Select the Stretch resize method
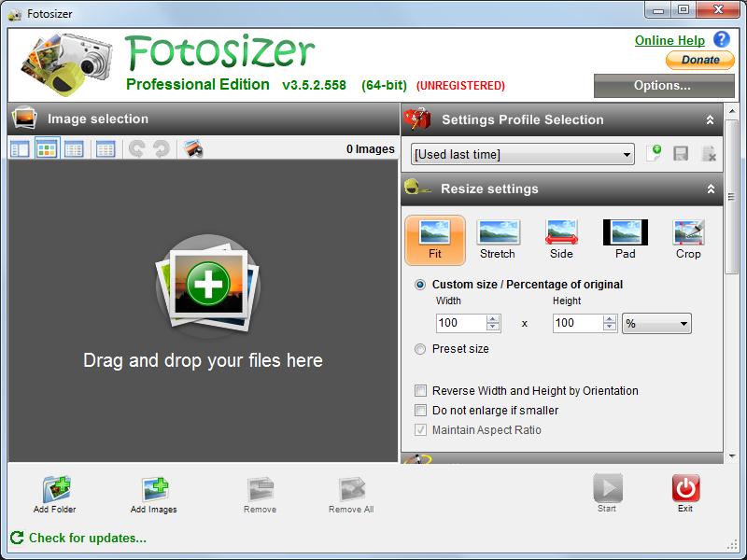The image size is (747, 560). [499, 240]
